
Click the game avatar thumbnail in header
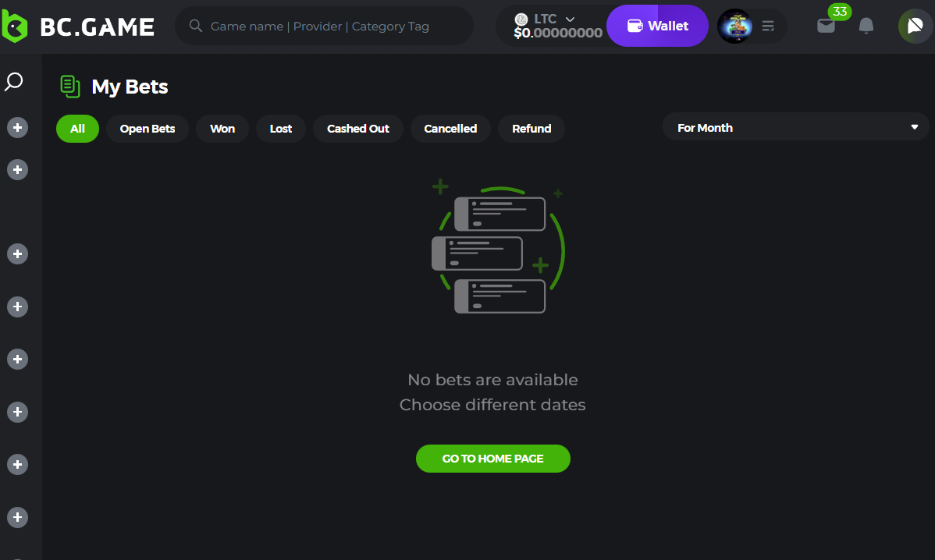pos(734,27)
